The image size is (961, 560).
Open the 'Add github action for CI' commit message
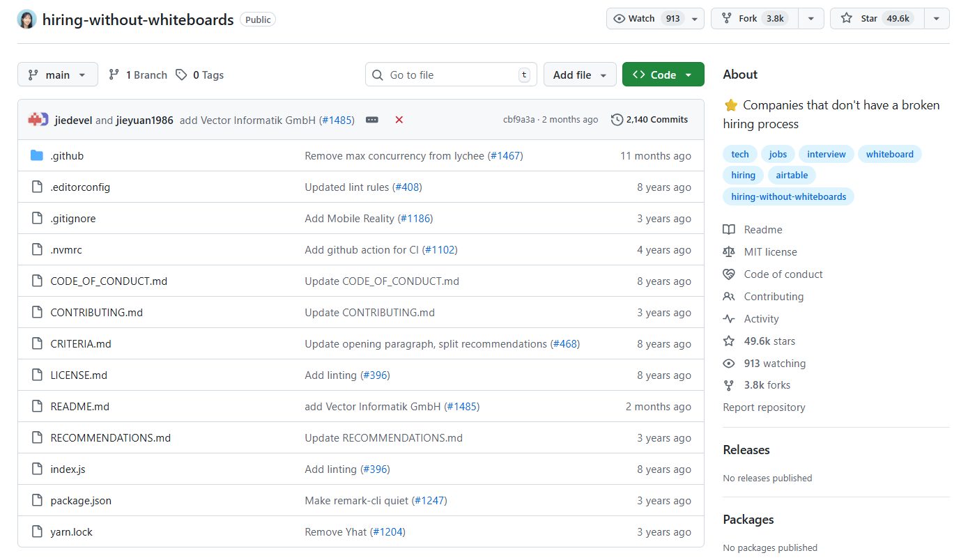[x=362, y=249]
